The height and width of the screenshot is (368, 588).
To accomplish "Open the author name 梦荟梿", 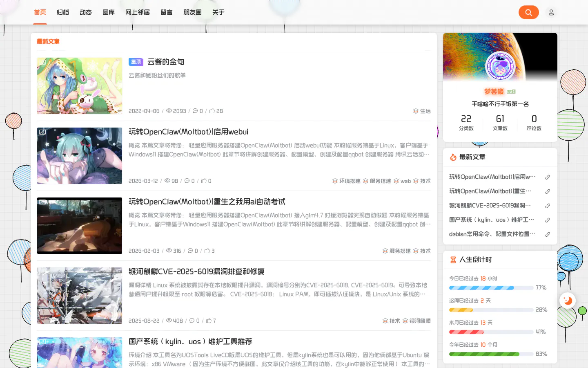I will [494, 92].
